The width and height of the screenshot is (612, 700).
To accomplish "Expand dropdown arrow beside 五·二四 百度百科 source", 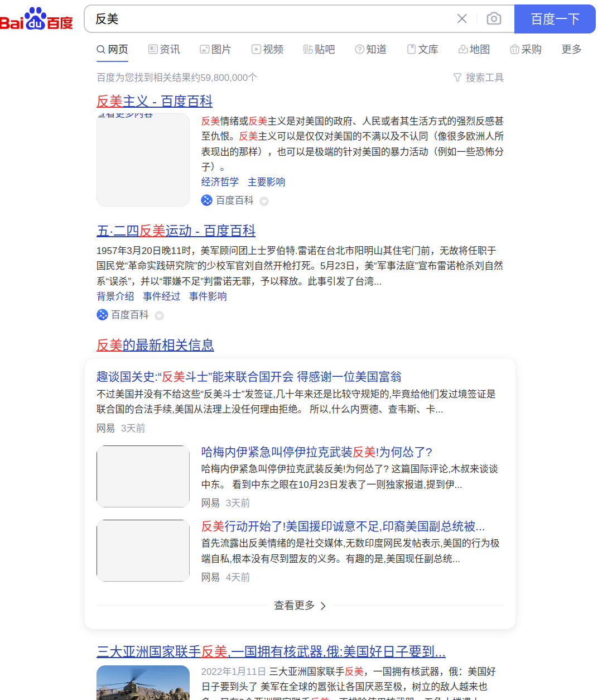I will 160,316.
